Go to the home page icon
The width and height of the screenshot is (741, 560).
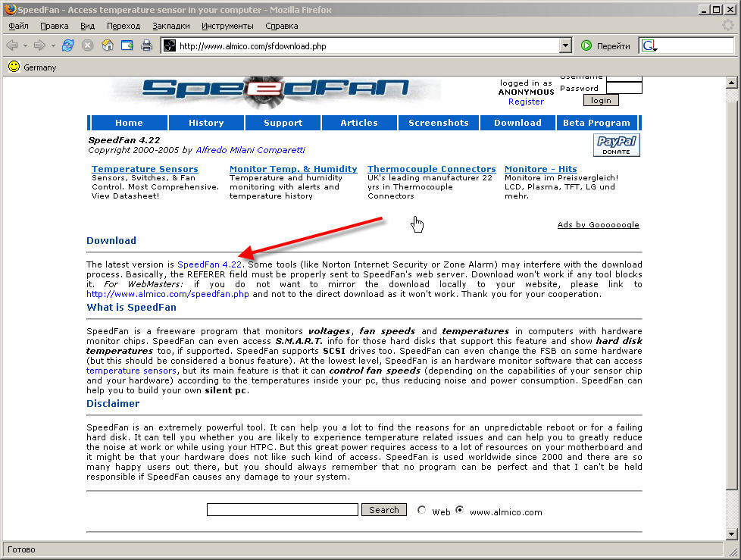108,45
